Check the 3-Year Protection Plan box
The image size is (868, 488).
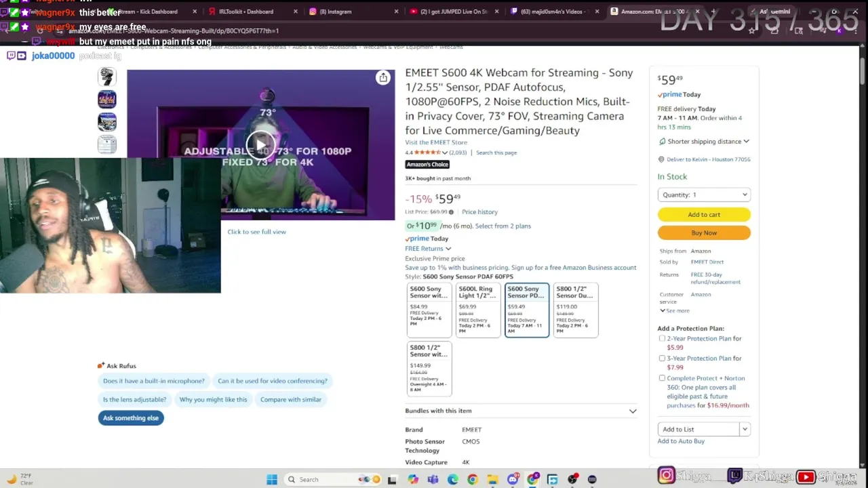coord(662,358)
